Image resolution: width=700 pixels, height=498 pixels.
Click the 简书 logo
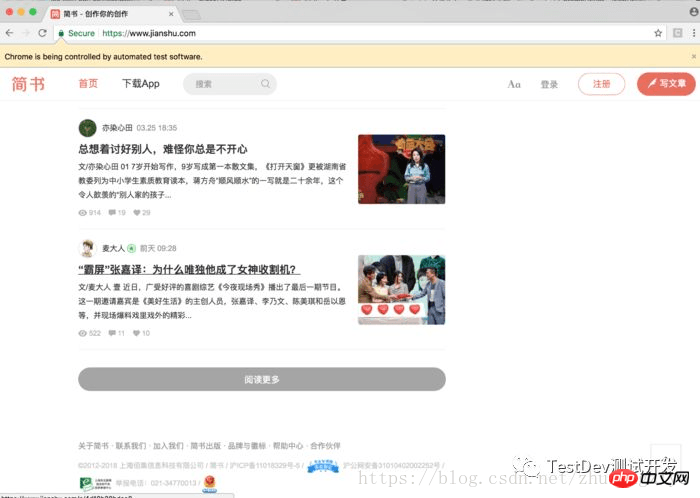pyautogui.click(x=28, y=84)
